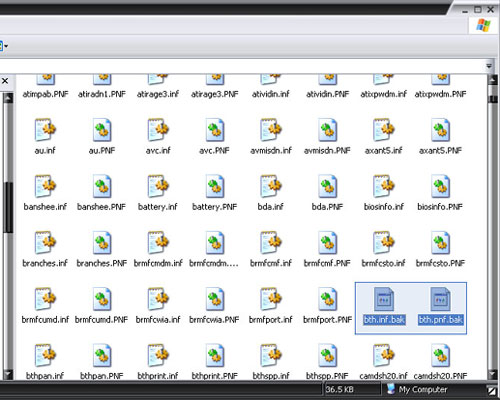The image size is (500, 400).
Task: Click the bth.inf.bak file icon
Action: [384, 299]
